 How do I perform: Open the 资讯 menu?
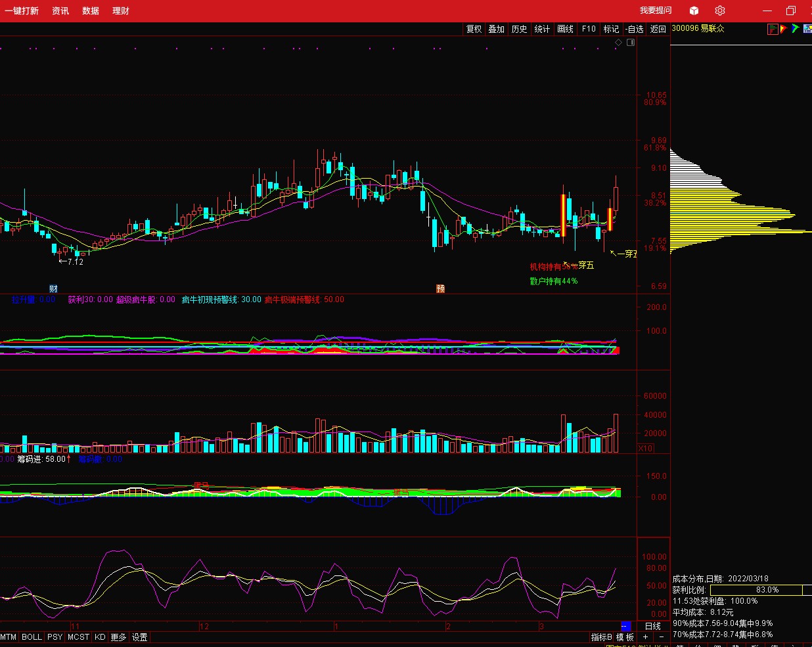(x=60, y=11)
